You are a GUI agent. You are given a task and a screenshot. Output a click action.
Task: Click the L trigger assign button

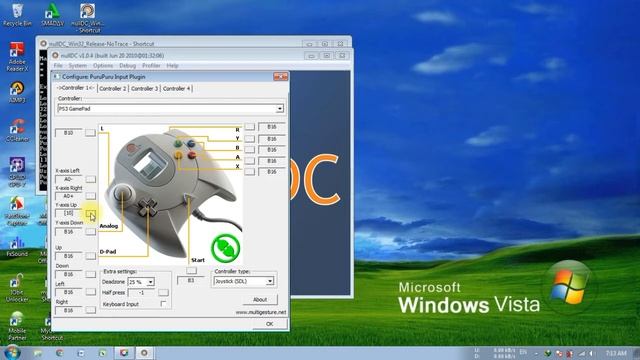pos(90,133)
